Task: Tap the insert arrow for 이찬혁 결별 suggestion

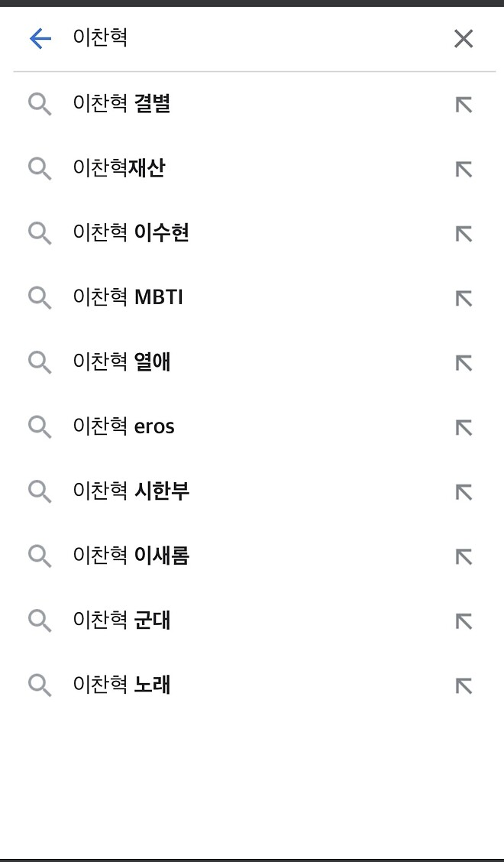Action: [x=464, y=104]
